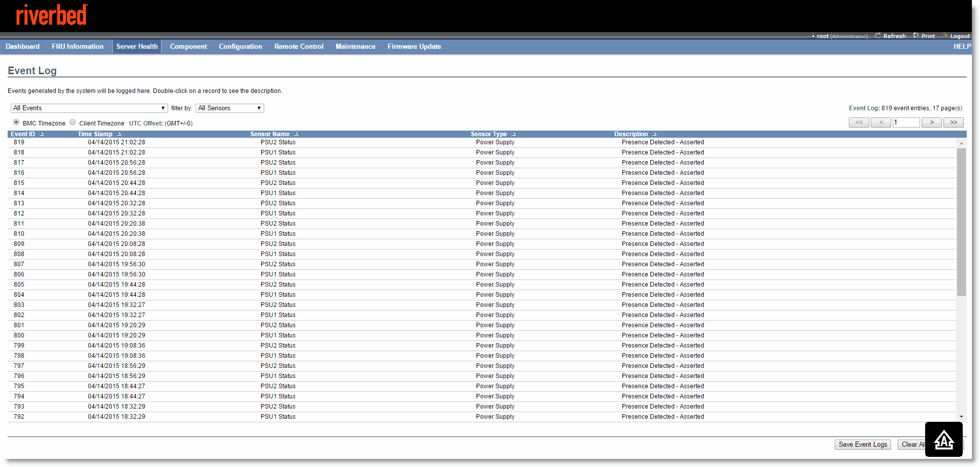Image resolution: width=980 pixels, height=467 pixels.
Task: Select event row 800
Action: pyautogui.click(x=482, y=335)
